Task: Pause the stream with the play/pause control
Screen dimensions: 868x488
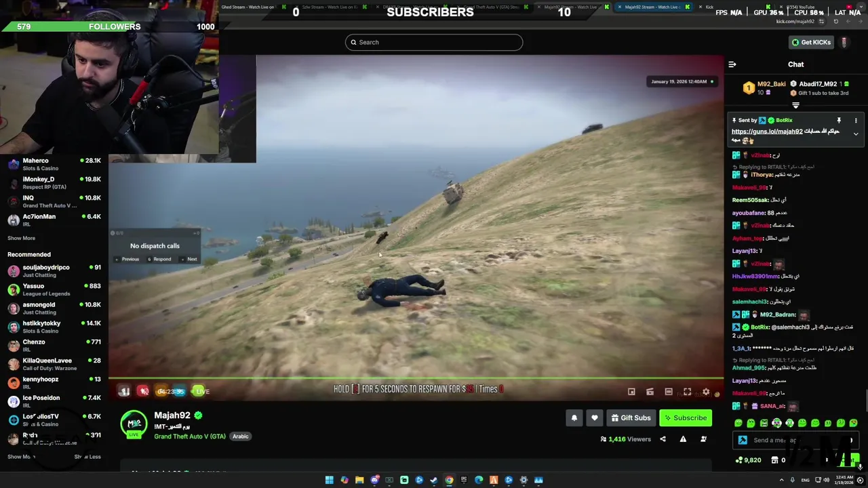Action: (124, 391)
